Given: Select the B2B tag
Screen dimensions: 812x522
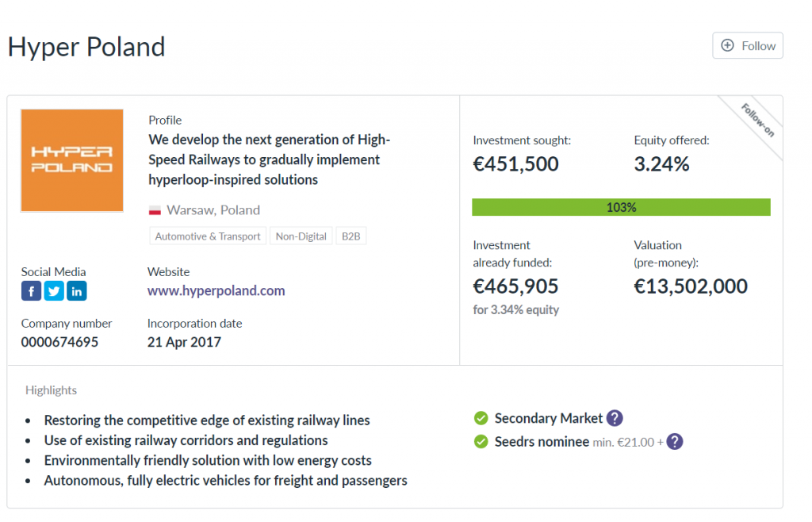Looking at the screenshot, I should [351, 236].
